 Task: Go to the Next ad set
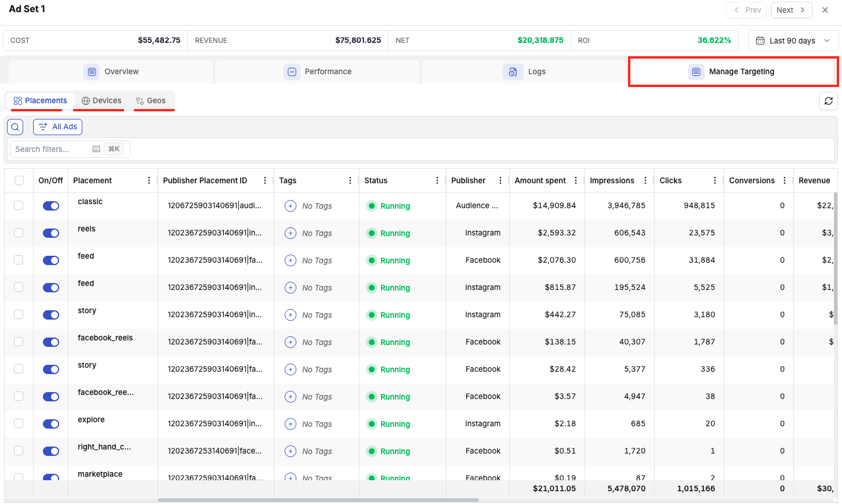point(791,10)
